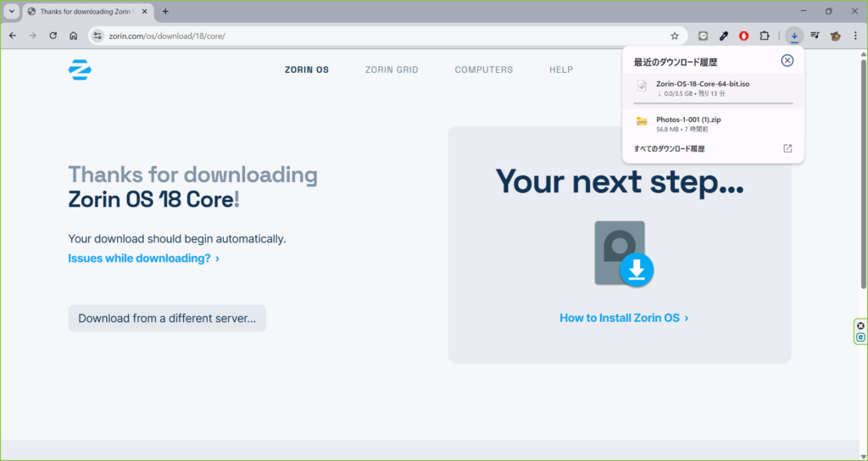Click the eyedropper color picker extension
Viewport: 868px width, 461px height.
[x=724, y=36]
